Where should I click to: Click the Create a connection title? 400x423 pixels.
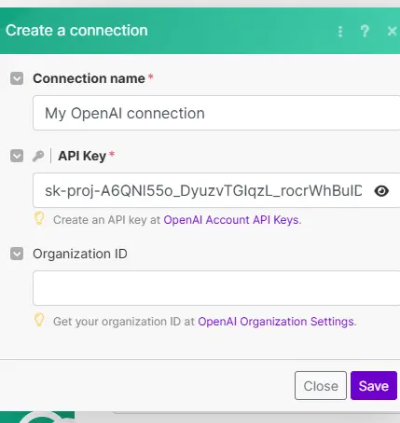[x=77, y=31]
